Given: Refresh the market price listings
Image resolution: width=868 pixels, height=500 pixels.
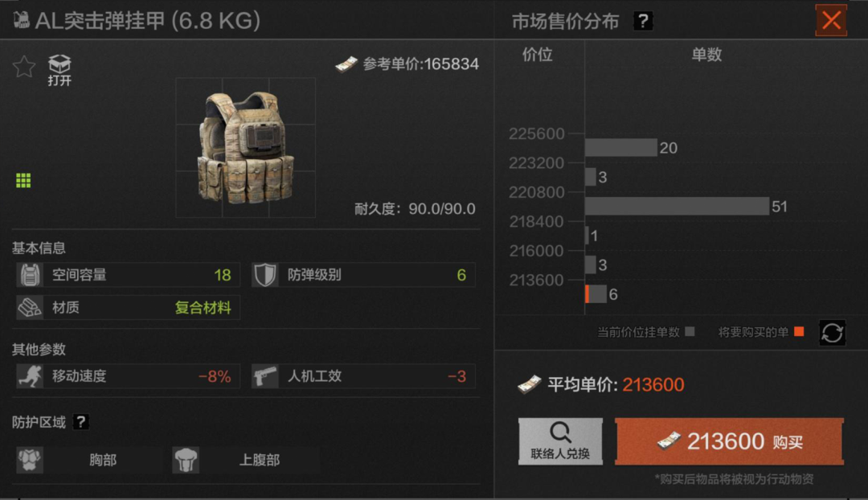Looking at the screenshot, I should pyautogui.click(x=832, y=332).
